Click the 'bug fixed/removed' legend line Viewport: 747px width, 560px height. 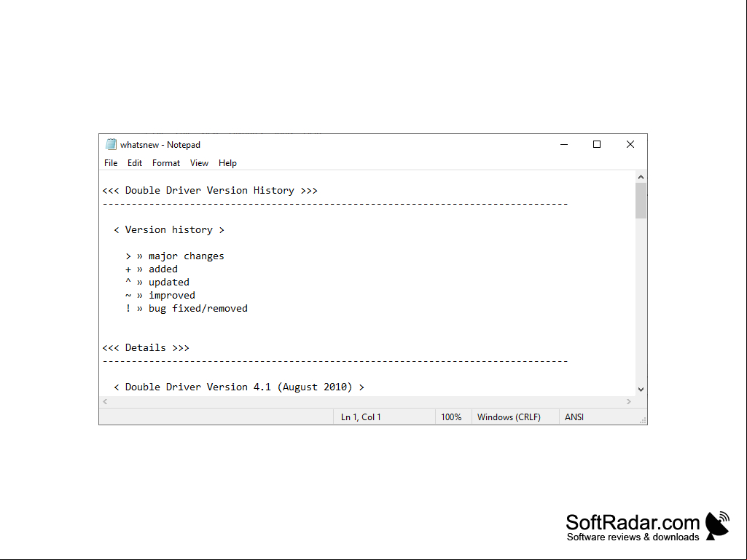[187, 309]
